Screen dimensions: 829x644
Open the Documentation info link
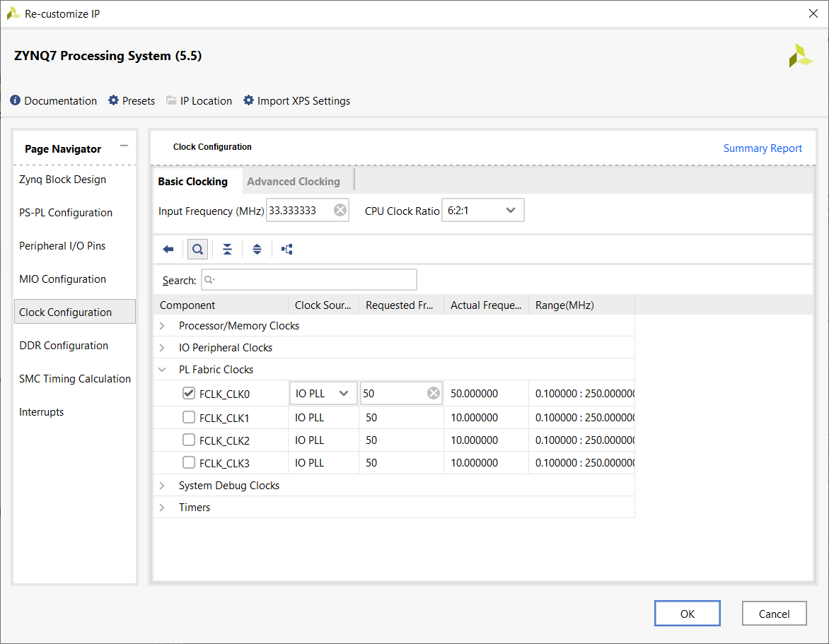click(x=53, y=100)
